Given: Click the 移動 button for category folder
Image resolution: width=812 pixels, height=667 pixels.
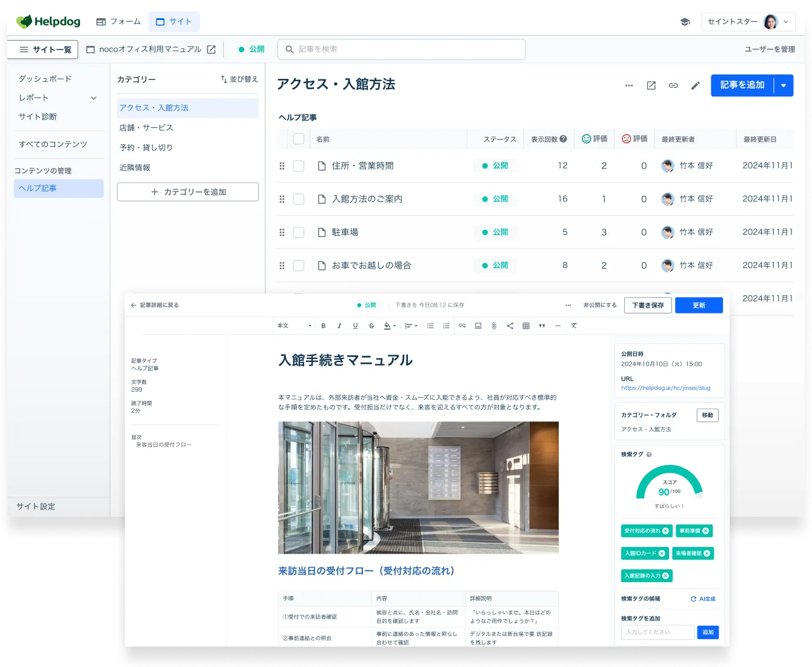Looking at the screenshot, I should point(707,415).
